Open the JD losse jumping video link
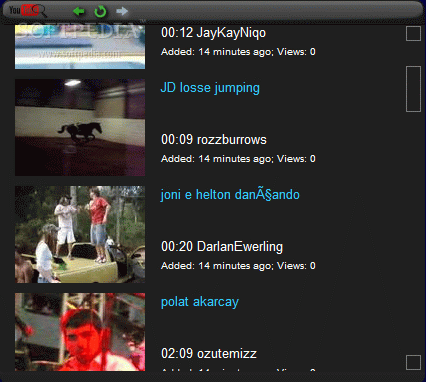The image size is (428, 382). (x=210, y=88)
